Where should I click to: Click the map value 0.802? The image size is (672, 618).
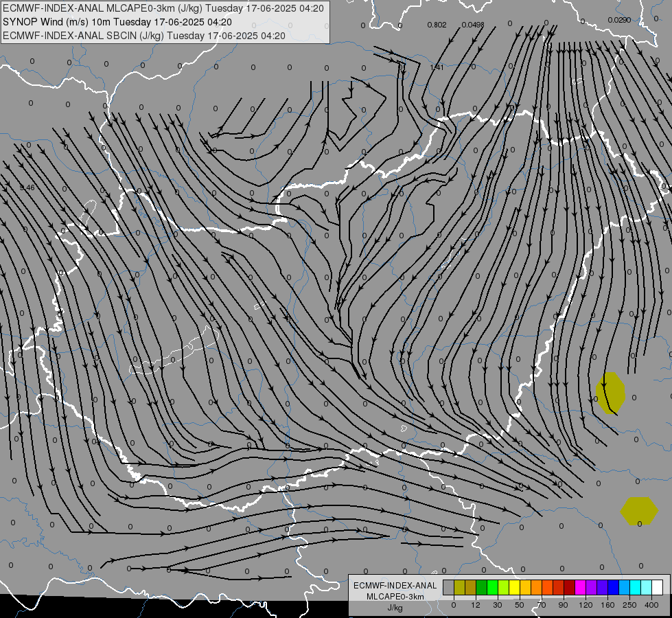tap(437, 25)
